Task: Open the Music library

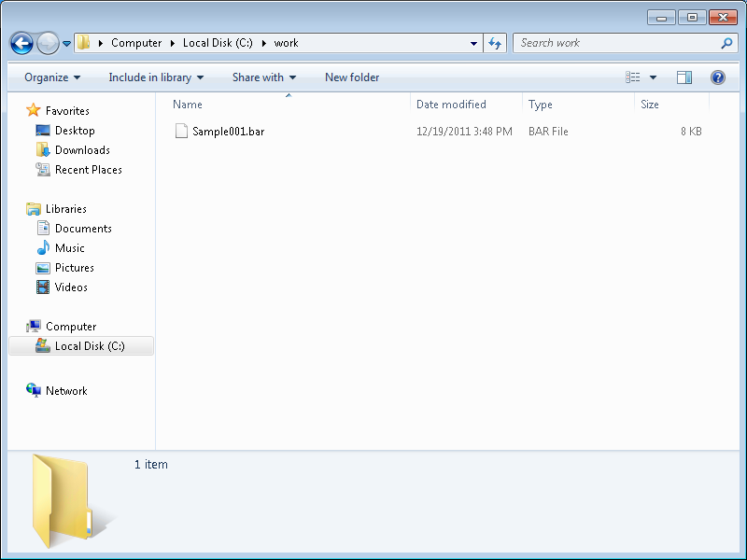Action: (69, 248)
